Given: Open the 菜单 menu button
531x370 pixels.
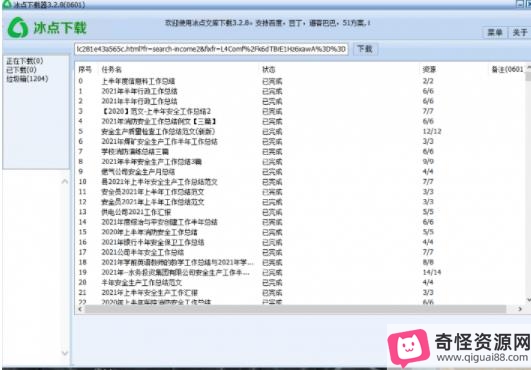Looking at the screenshot, I should (x=494, y=32).
